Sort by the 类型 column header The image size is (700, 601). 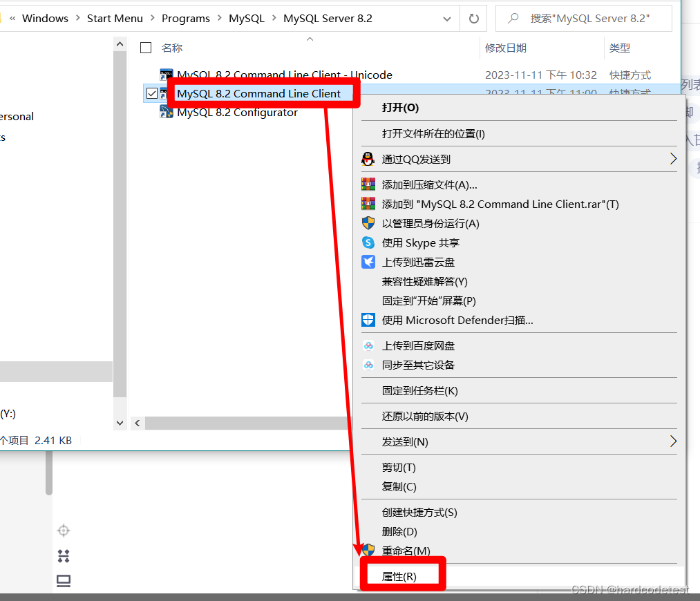pyautogui.click(x=620, y=48)
